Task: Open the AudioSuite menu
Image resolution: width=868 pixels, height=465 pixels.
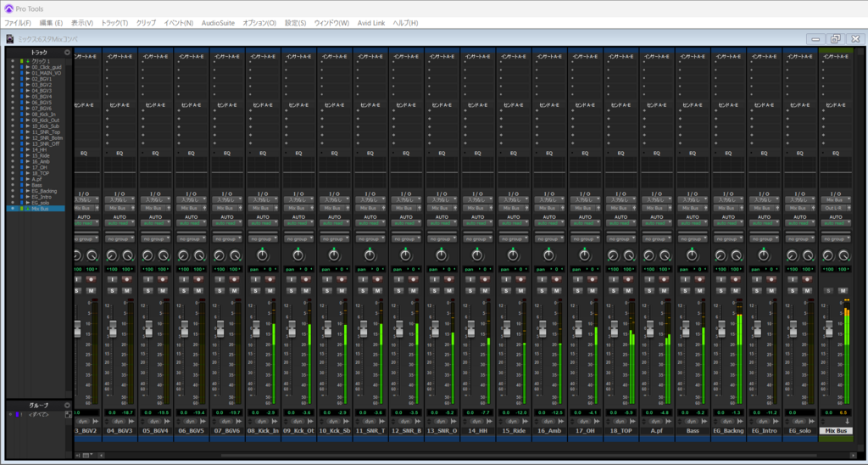Action: pyautogui.click(x=218, y=22)
